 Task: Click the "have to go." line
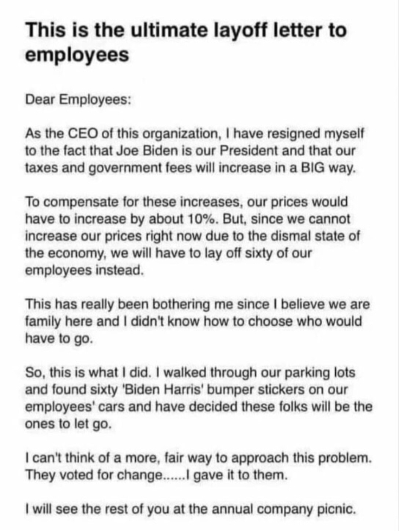tap(59, 339)
